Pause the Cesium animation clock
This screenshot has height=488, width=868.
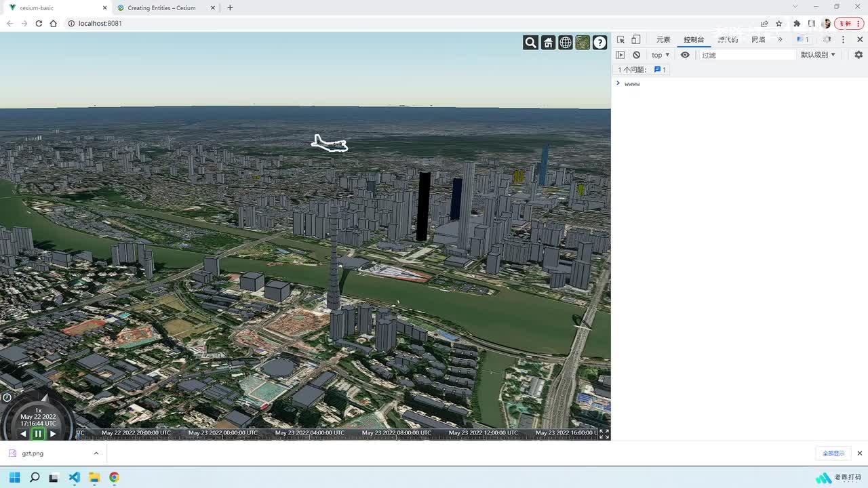pos(38,434)
